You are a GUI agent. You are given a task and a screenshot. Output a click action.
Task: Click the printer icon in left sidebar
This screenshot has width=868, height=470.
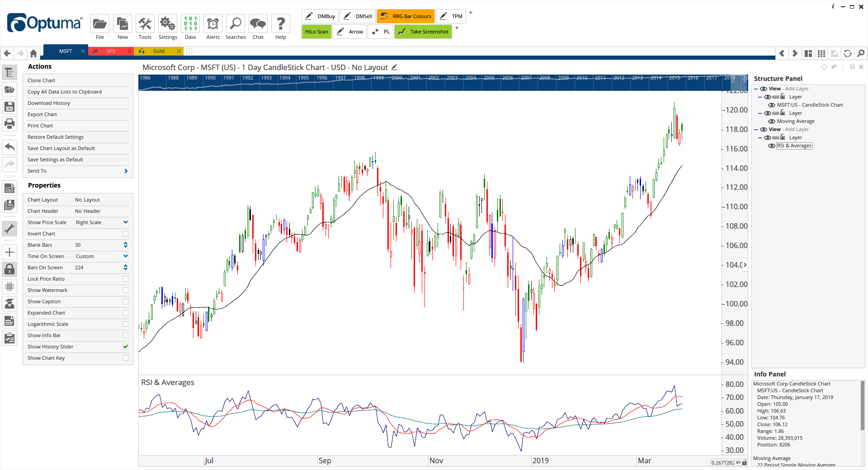(9, 123)
